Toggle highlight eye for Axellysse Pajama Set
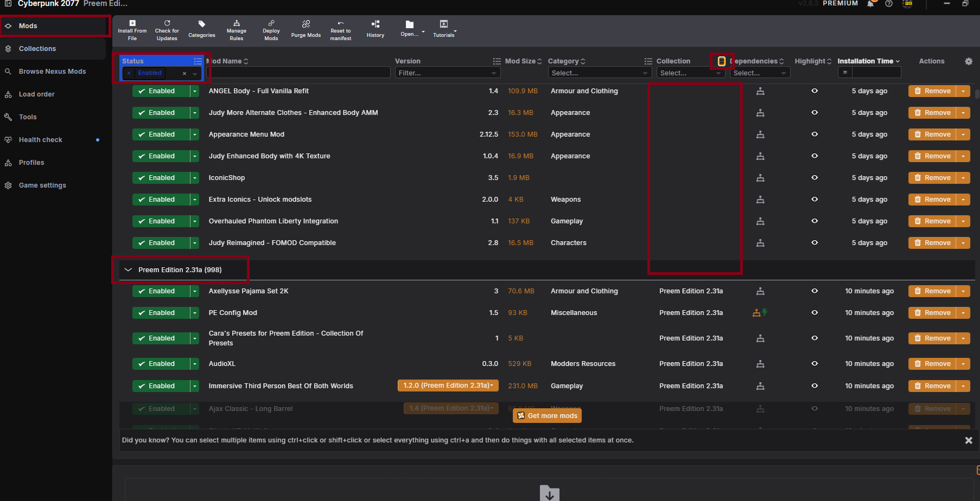Screen dimensions: 980x501 click(x=814, y=291)
